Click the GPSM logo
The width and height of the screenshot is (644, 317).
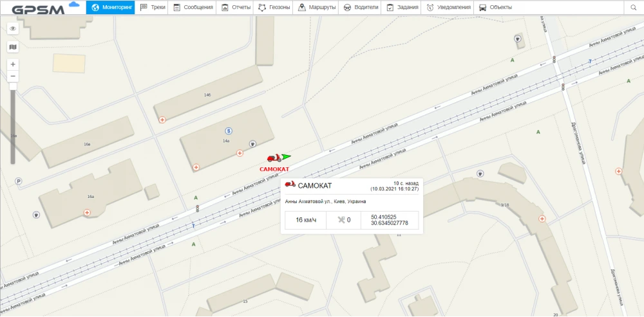coord(44,8)
